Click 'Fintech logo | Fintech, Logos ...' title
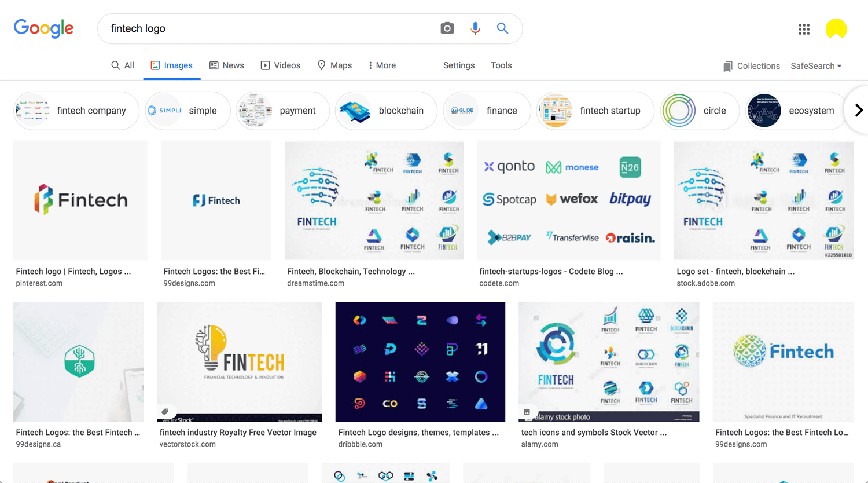 click(x=73, y=271)
